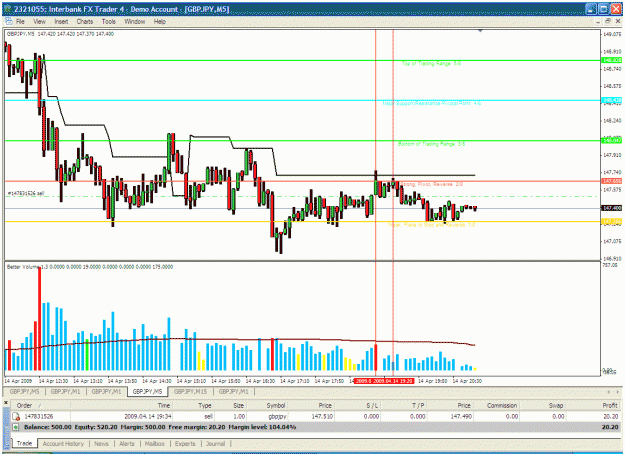Open the Window menu
Image resolution: width=625 pixels, height=454 pixels.
(x=134, y=22)
